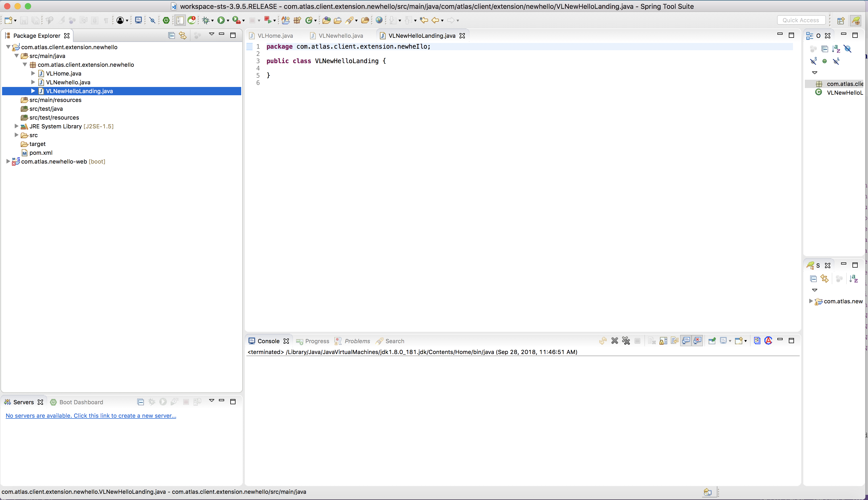Open the Outline view menu triangle
This screenshot has width=868, height=500.
coord(814,72)
